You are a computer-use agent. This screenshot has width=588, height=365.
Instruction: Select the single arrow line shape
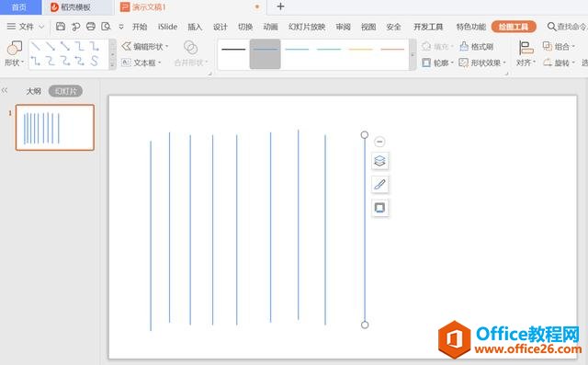point(51,47)
